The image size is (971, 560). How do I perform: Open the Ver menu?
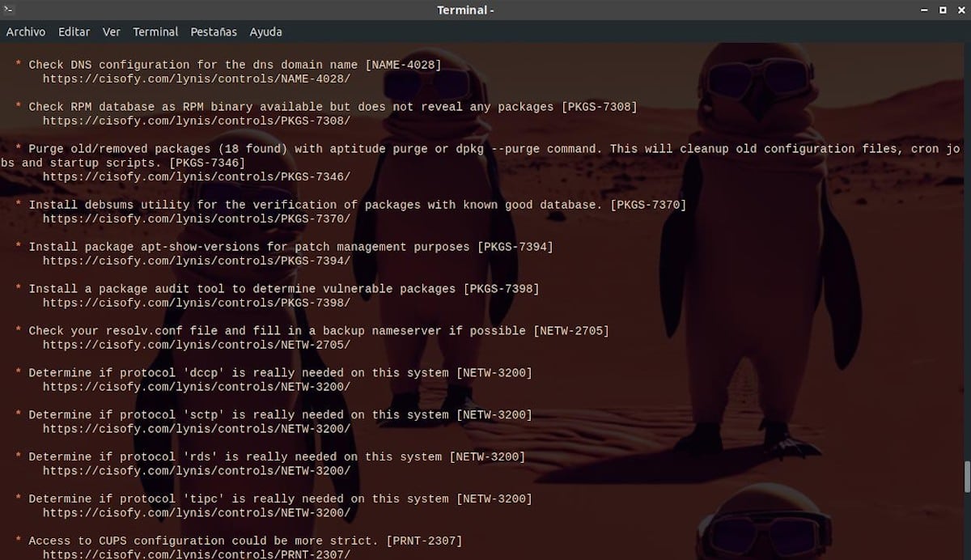pos(112,32)
